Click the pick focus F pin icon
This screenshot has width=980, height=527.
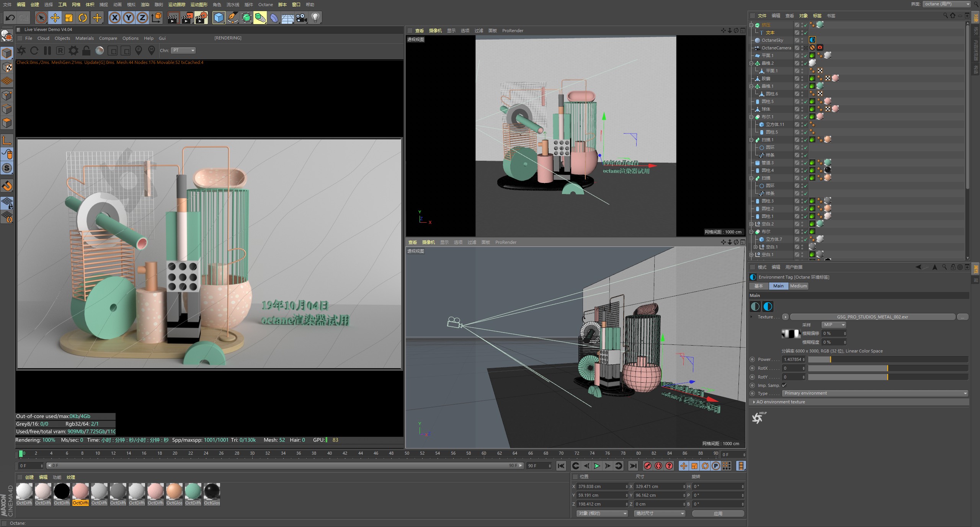tap(139, 51)
